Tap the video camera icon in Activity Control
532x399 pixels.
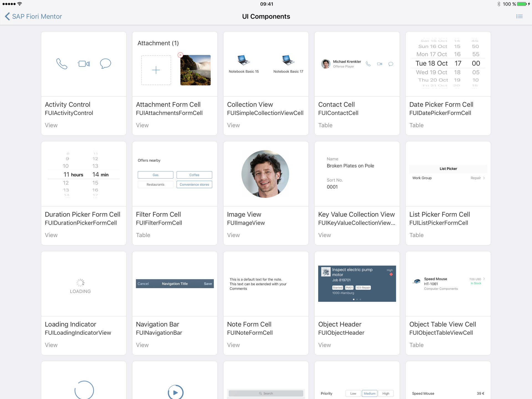click(x=84, y=64)
